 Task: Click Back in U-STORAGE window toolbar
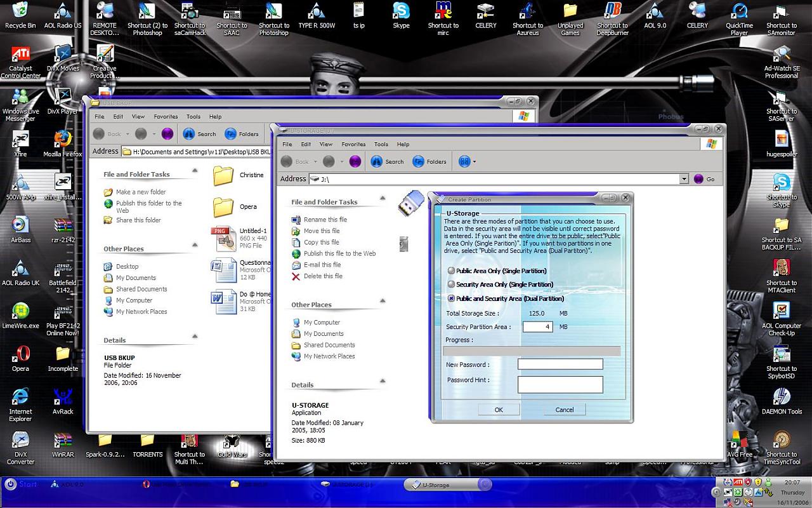click(x=296, y=161)
